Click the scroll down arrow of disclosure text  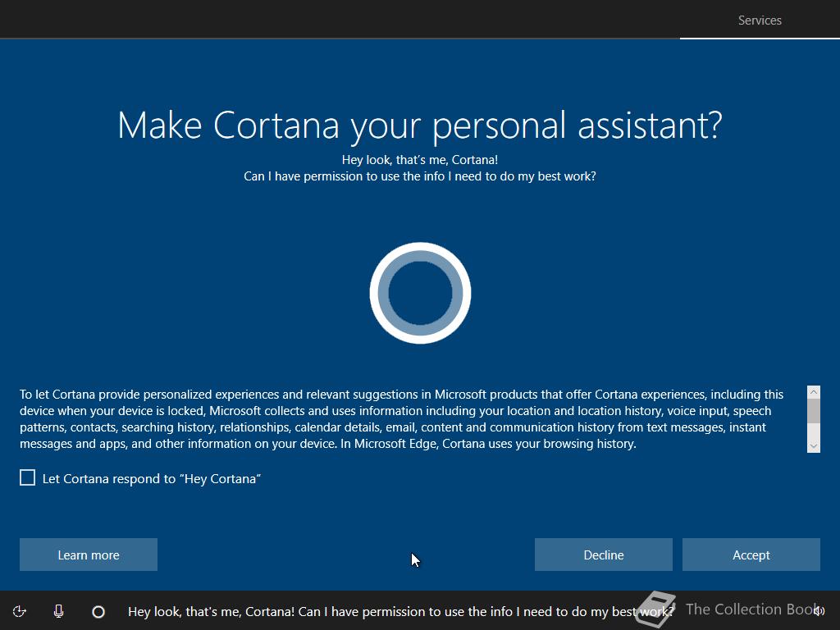click(x=813, y=446)
